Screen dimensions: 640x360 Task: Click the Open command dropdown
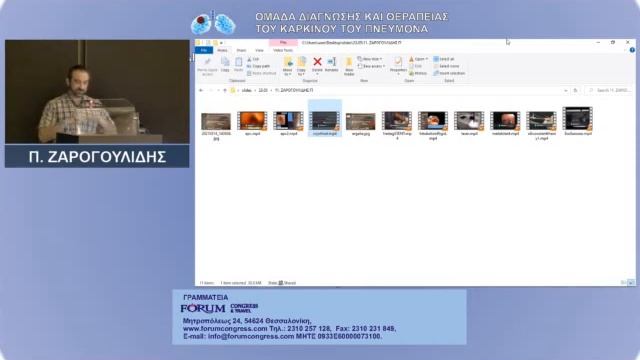pos(418,59)
